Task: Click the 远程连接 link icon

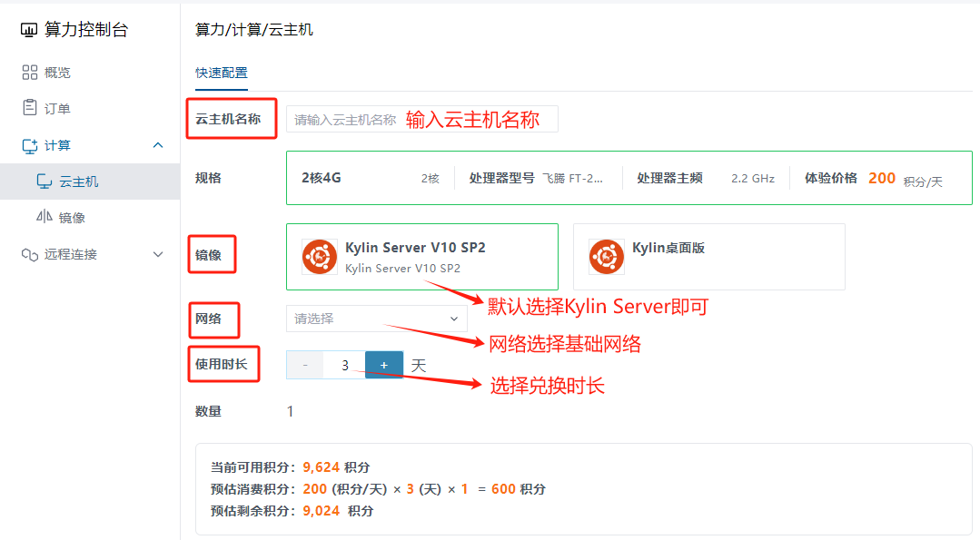Action: [x=30, y=255]
